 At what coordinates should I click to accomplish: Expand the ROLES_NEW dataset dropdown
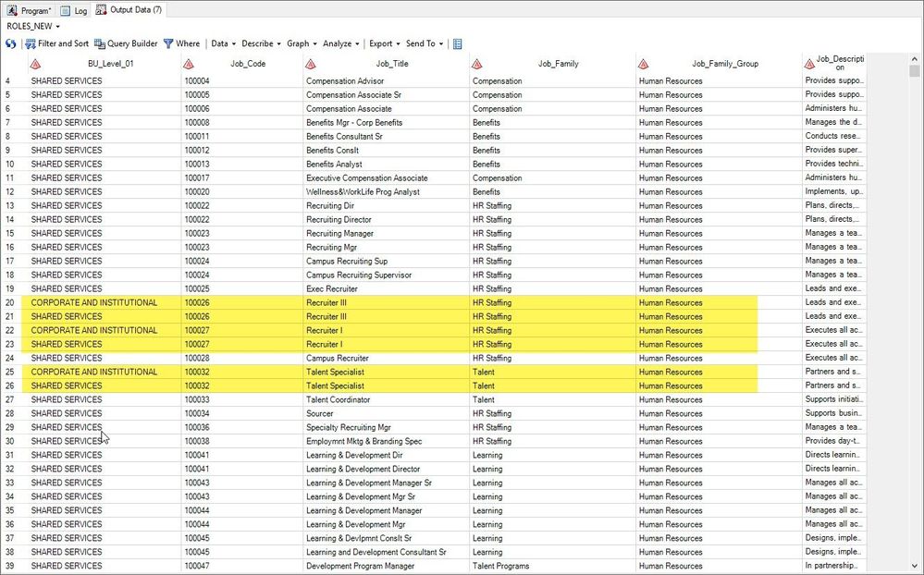(x=33, y=27)
